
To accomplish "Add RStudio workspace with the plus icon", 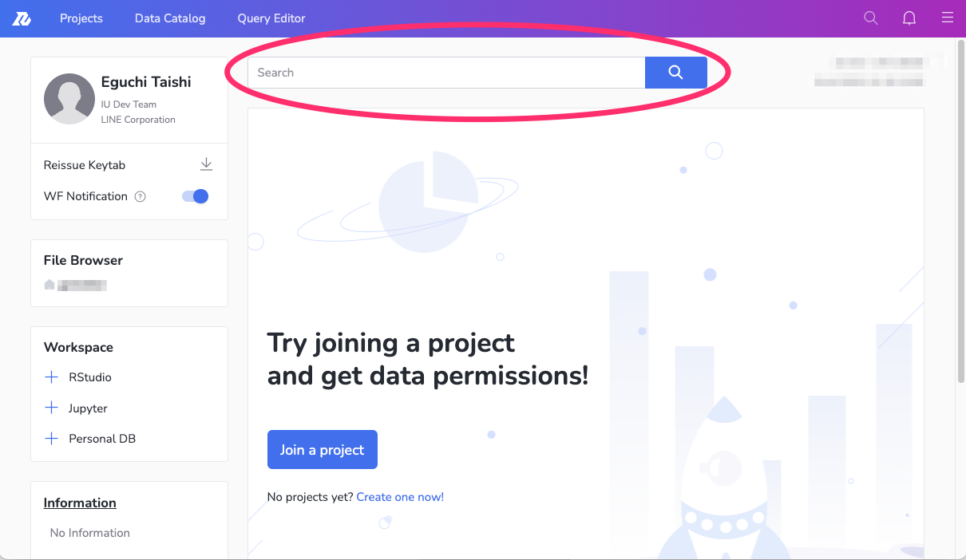I will pyautogui.click(x=52, y=377).
